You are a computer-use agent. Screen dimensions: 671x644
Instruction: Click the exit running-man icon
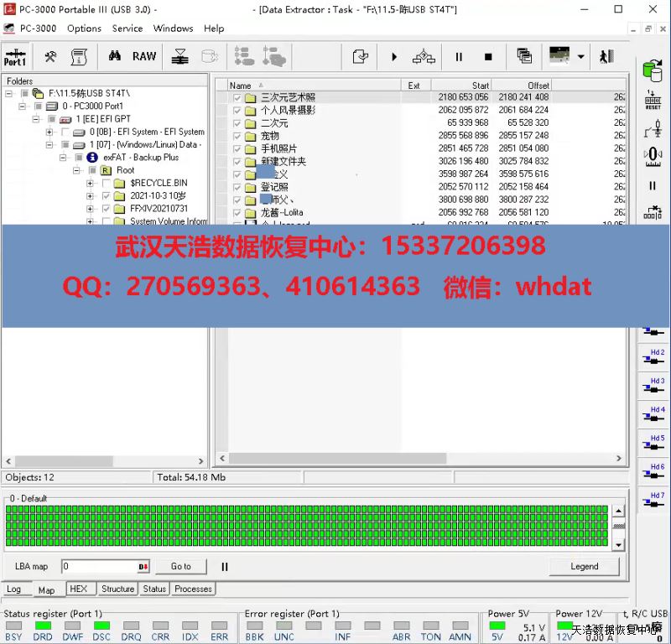pyautogui.click(x=606, y=57)
